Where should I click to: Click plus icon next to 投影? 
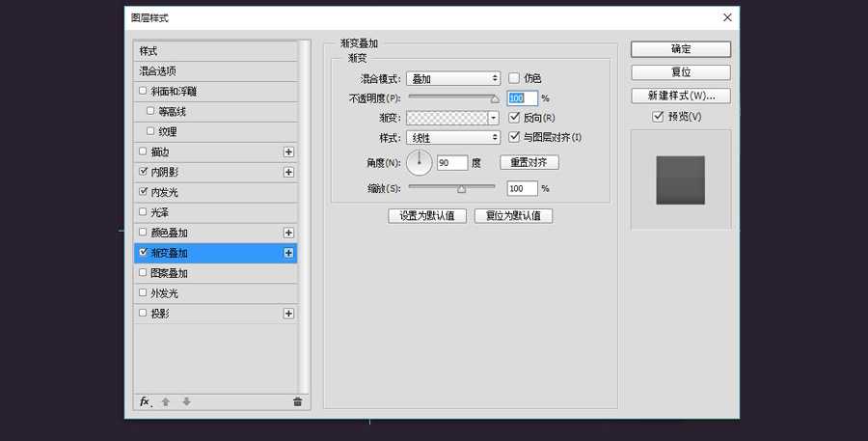(288, 314)
